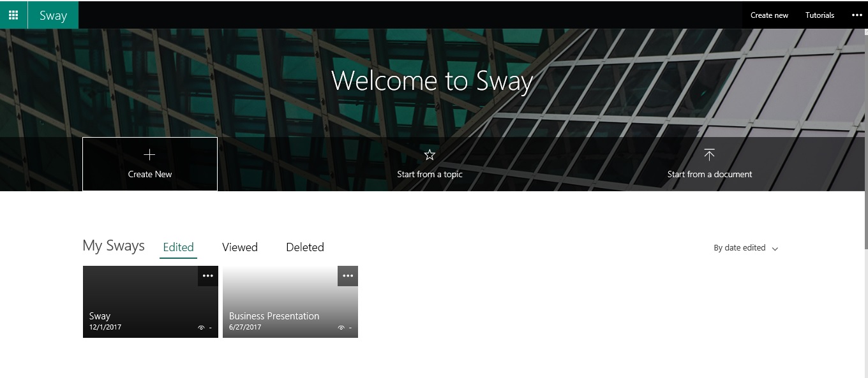Open the three-dot menu on Sway card
Screen dimensions: 868x378
207,276
